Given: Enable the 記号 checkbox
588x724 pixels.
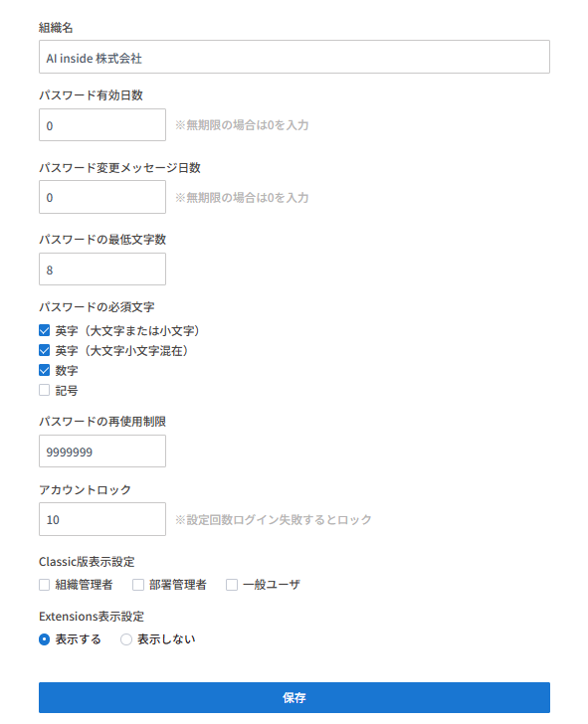Looking at the screenshot, I should 45,390.
